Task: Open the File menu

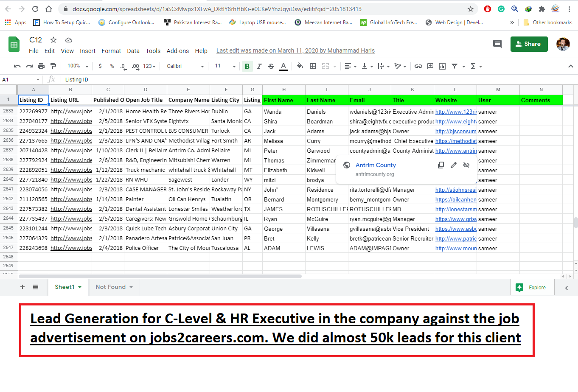Action: (34, 51)
